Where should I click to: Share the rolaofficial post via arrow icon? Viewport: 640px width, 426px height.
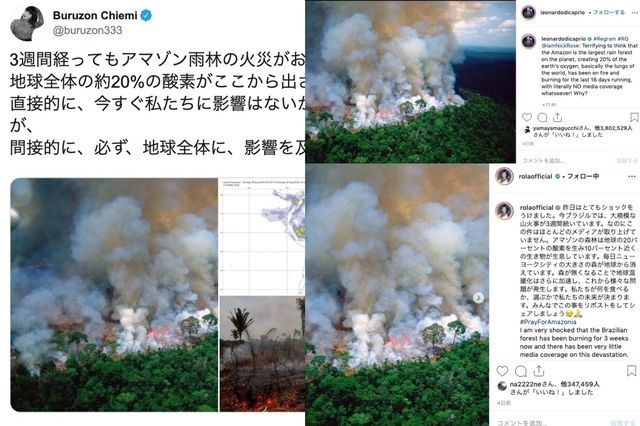pos(539,371)
